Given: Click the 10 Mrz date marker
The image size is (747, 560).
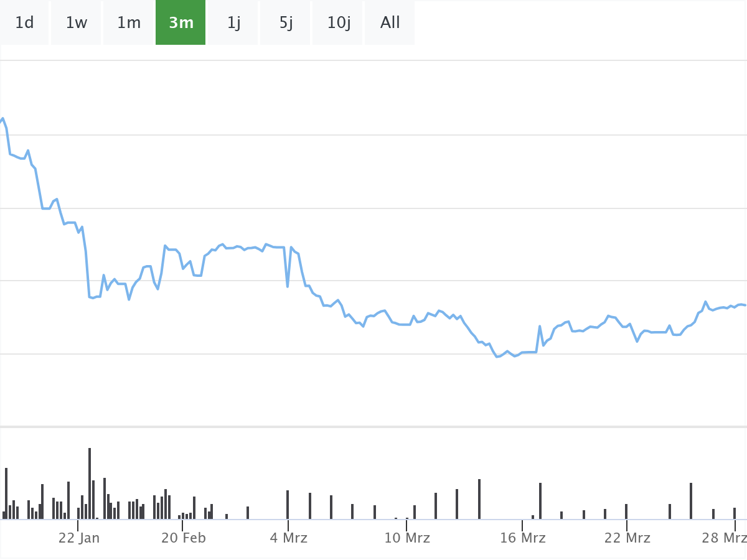Looking at the screenshot, I should (407, 538).
